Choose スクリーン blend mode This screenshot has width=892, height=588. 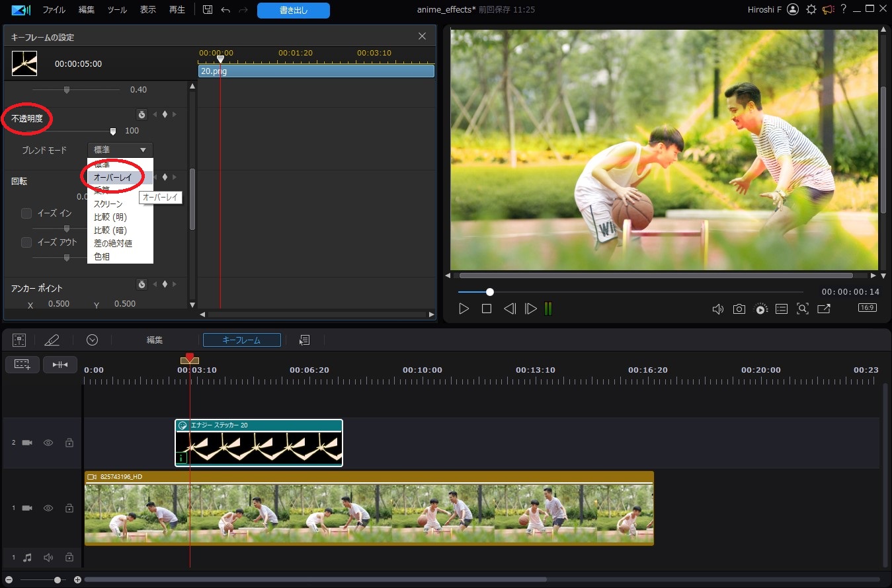point(120,204)
